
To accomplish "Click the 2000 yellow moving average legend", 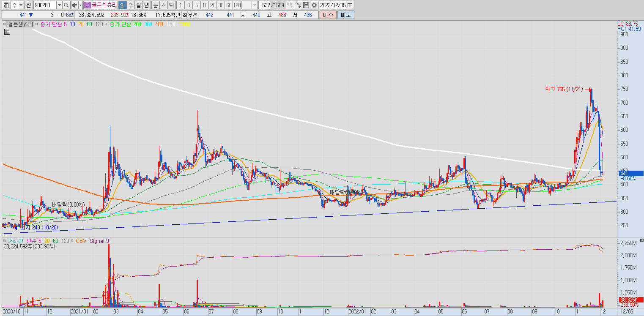I will [x=185, y=24].
